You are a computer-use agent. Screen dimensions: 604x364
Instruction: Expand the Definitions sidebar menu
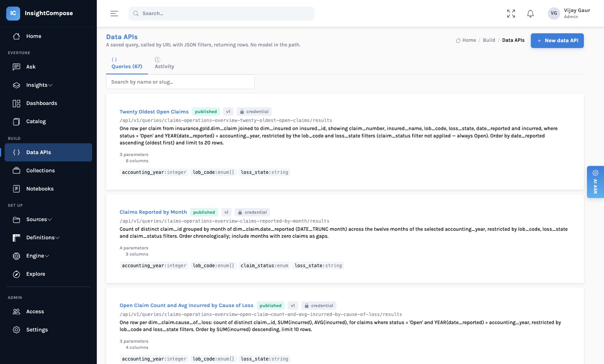click(x=48, y=237)
